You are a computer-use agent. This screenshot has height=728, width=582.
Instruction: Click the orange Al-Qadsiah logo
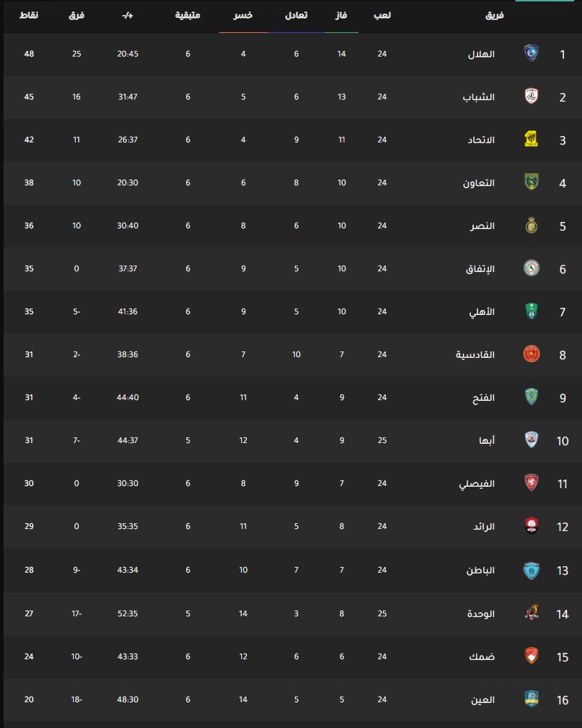tap(531, 354)
